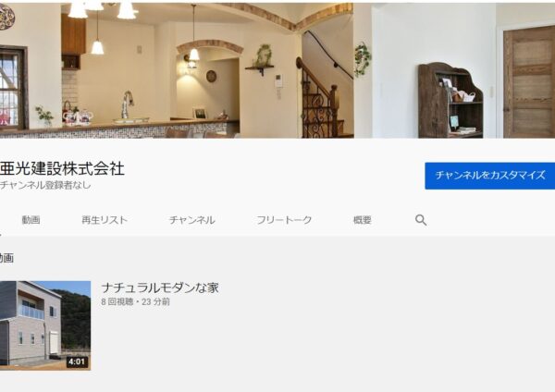
Task: Click the kitchen faucet in the banner
Action: (x=127, y=104)
